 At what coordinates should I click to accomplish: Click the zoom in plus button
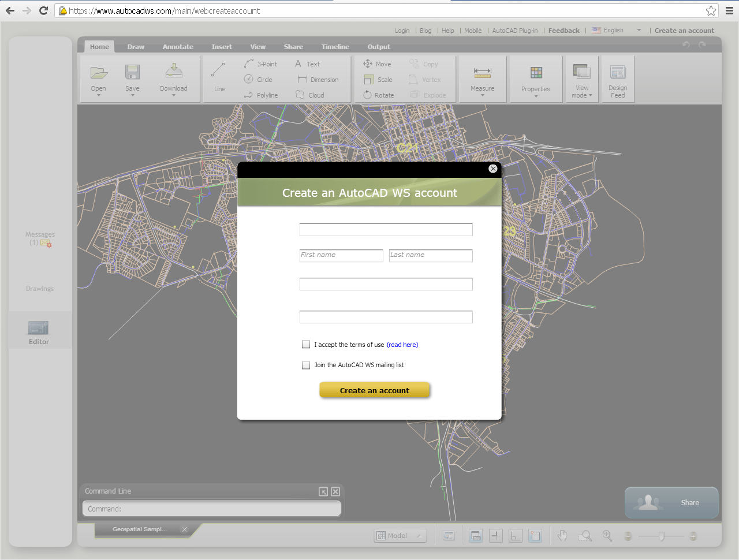693,536
